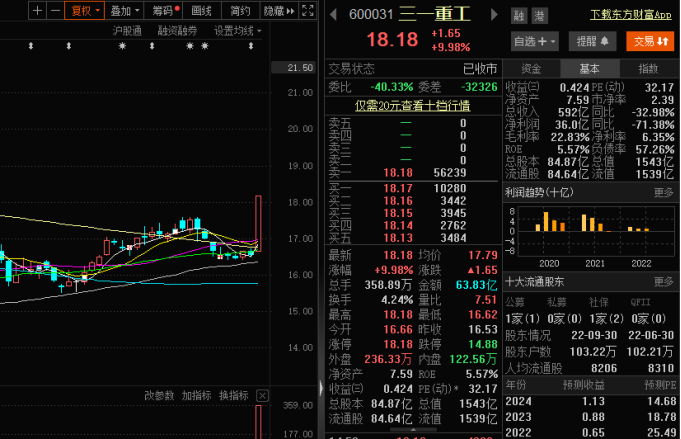681x439 pixels.
Task: Switch to 简约 view
Action: 240,11
